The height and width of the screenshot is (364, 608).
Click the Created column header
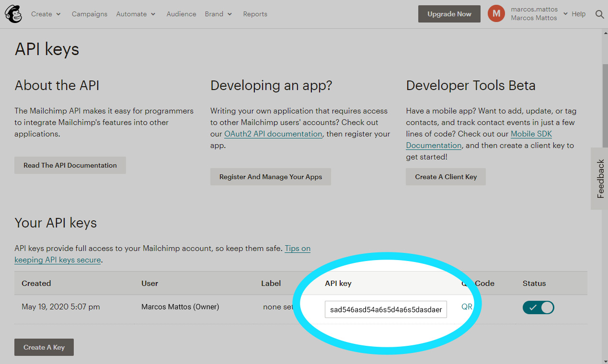tap(36, 283)
